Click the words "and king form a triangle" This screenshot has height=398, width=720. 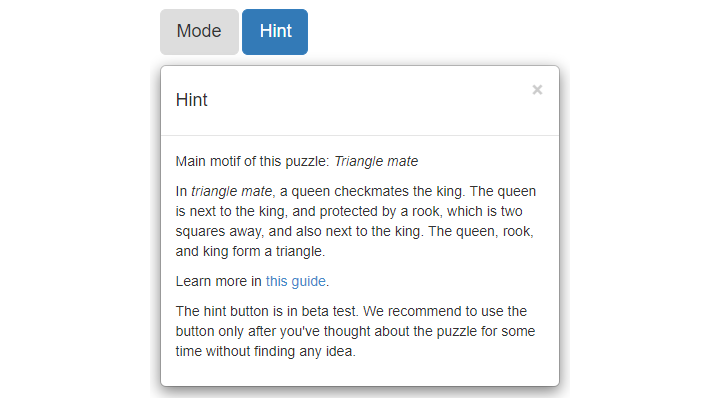pyautogui.click(x=250, y=251)
